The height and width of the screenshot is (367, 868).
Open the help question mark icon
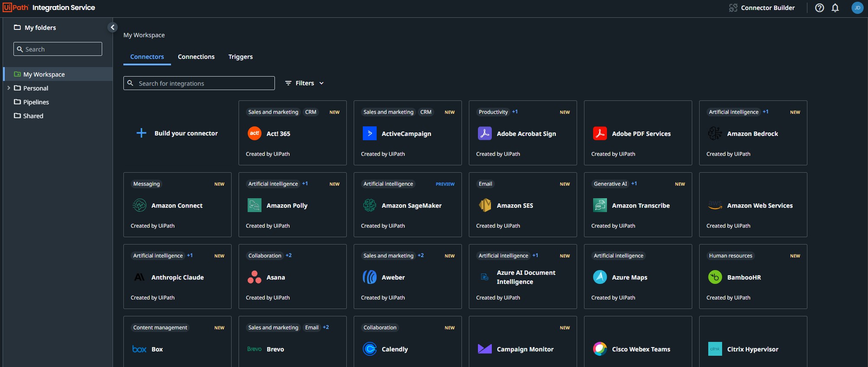[x=820, y=8]
